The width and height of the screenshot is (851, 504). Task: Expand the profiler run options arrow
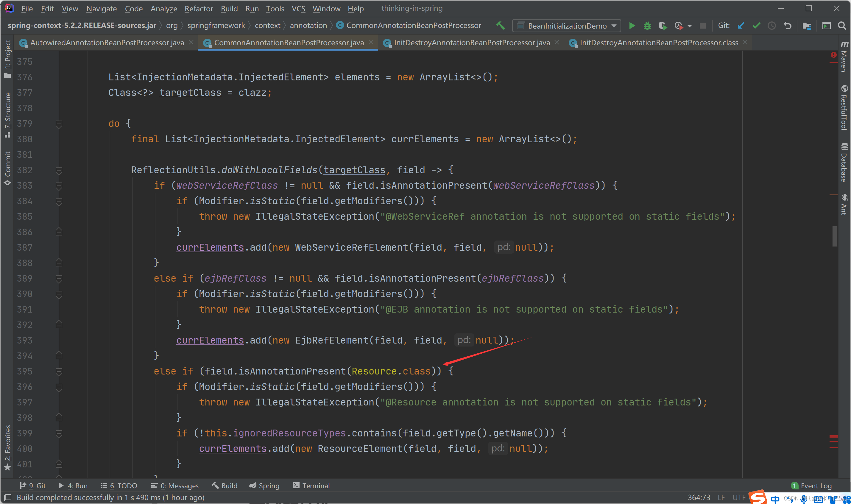[x=690, y=26]
